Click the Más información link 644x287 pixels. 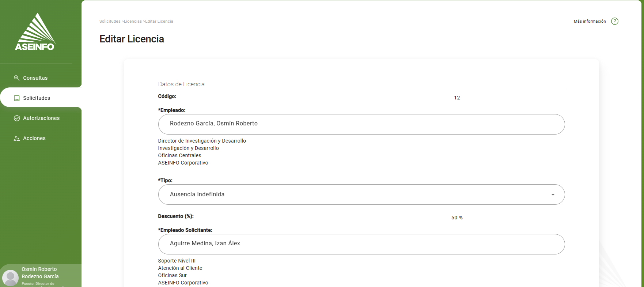click(x=590, y=21)
